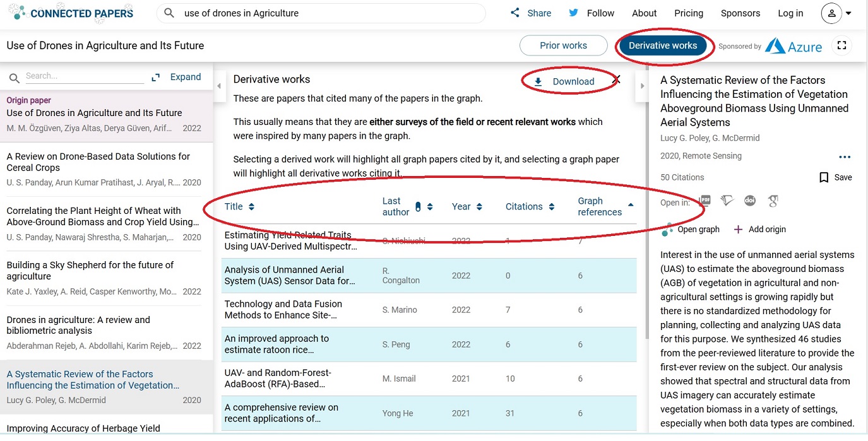868x441 pixels.
Task: Toggle Derivative works view button
Action: 662,45
